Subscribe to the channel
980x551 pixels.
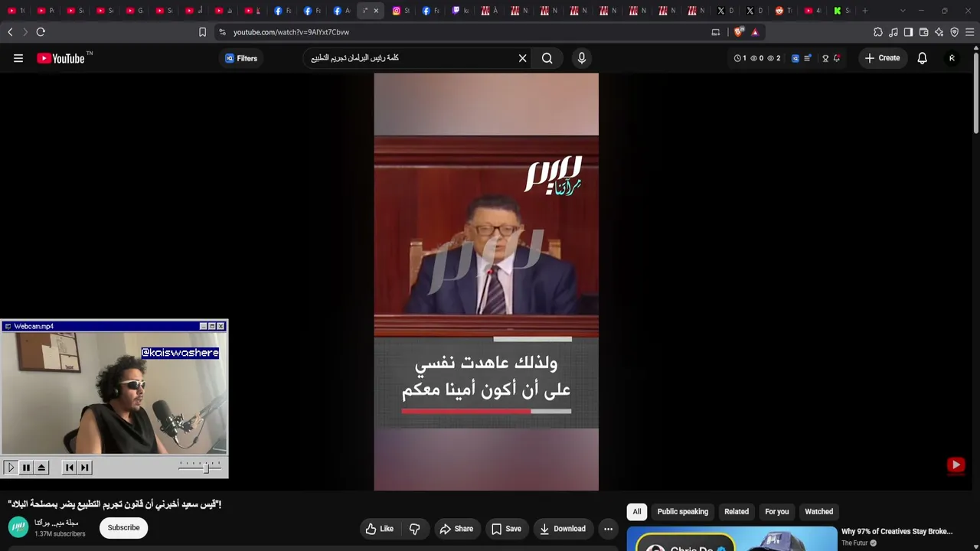point(123,528)
